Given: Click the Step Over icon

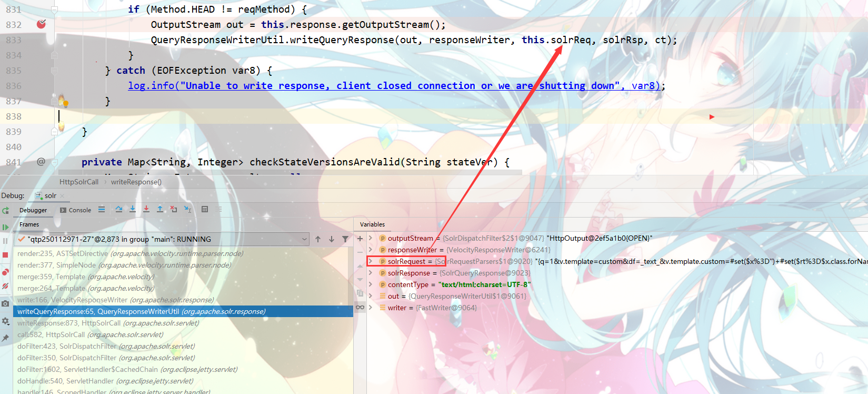Looking at the screenshot, I should click(119, 209).
